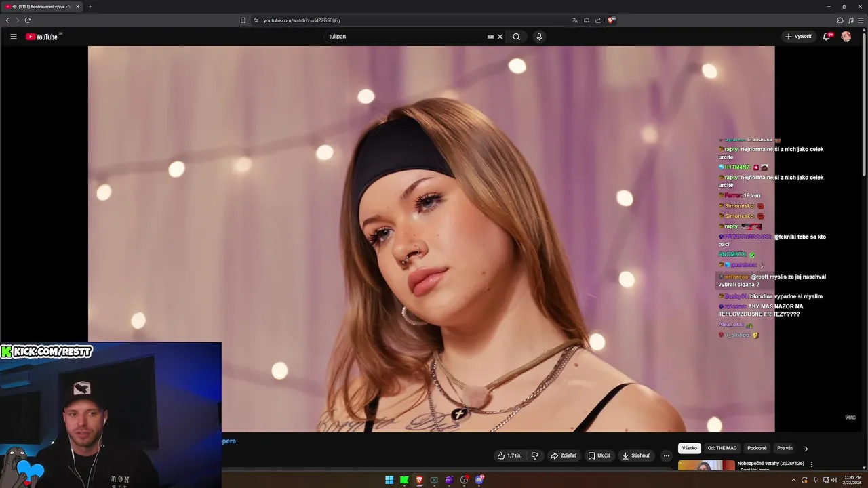Clear the search text with the X
The height and width of the screenshot is (488, 868).
point(500,37)
